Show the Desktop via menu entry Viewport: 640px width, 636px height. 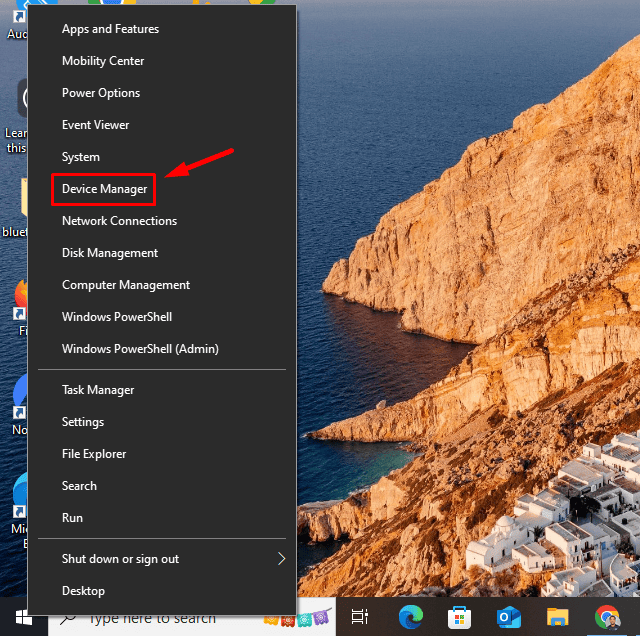(x=162, y=591)
